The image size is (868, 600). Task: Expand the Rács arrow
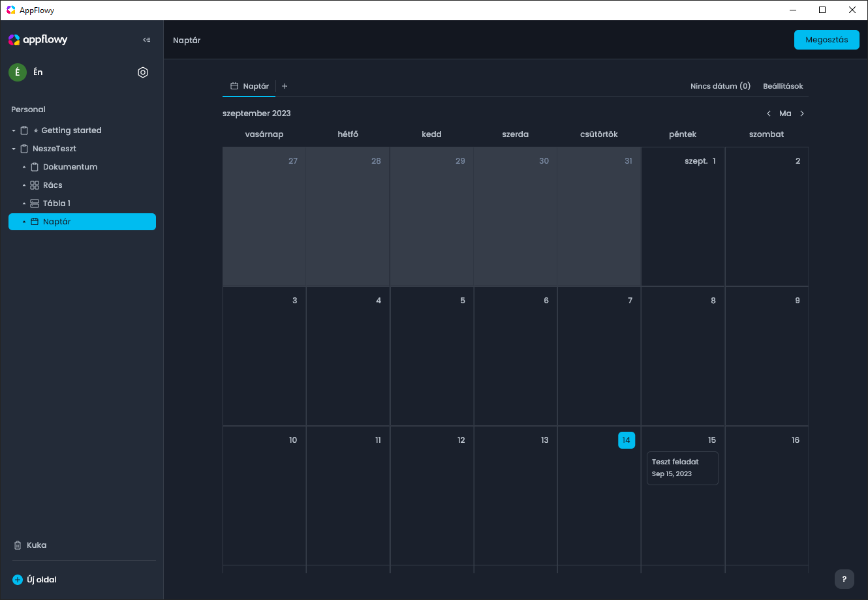(x=24, y=185)
